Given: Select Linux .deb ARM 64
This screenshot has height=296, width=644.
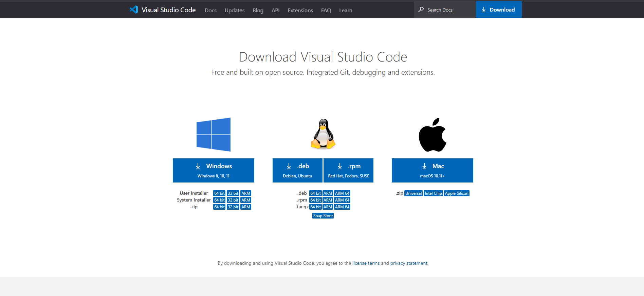Looking at the screenshot, I should point(342,193).
